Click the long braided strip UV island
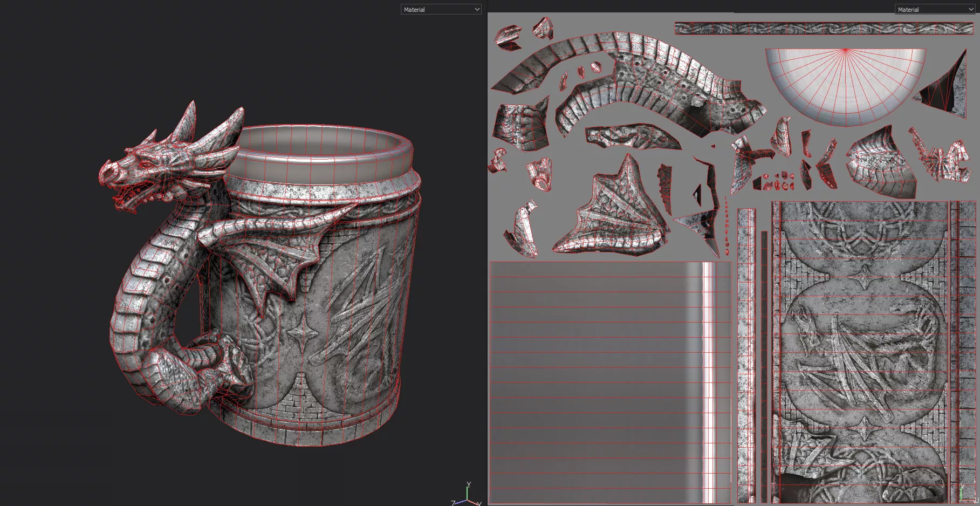The image size is (980, 506). [x=824, y=28]
